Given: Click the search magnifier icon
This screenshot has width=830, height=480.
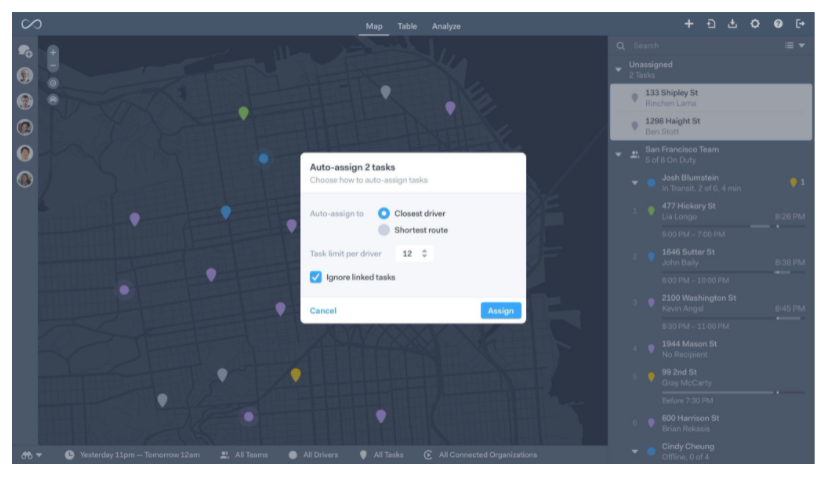Looking at the screenshot, I should tap(620, 46).
